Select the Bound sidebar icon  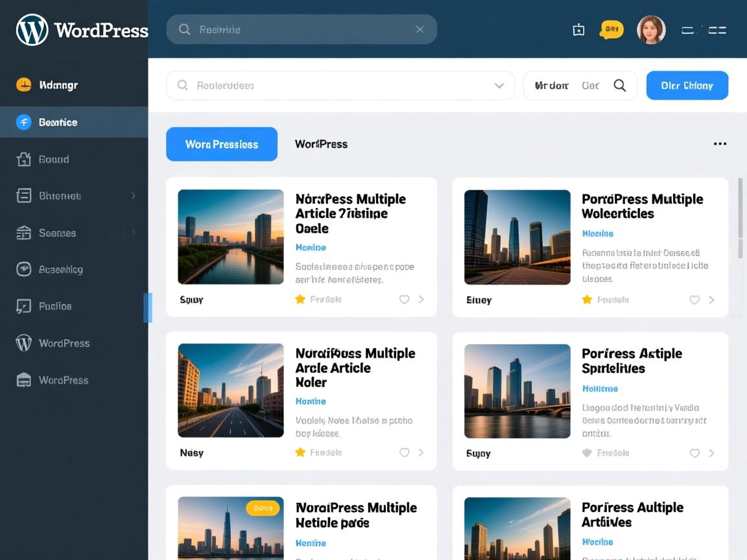[24, 159]
